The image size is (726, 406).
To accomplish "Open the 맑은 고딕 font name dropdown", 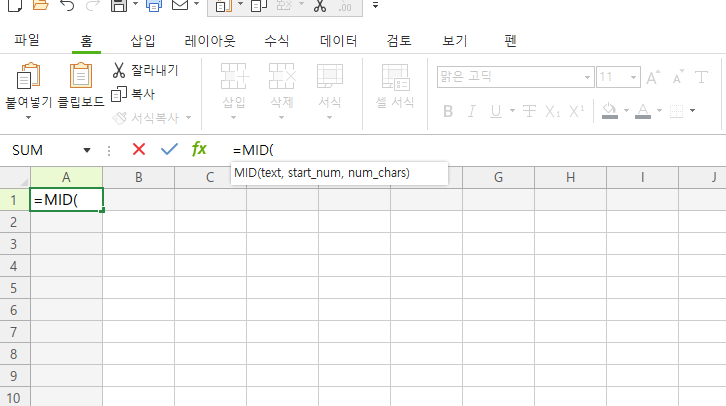I will click(x=587, y=77).
